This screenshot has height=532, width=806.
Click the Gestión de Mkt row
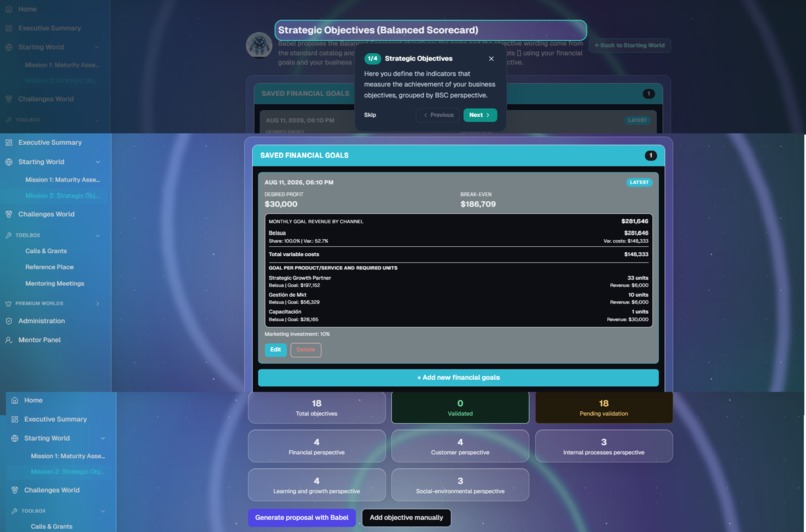pyautogui.click(x=459, y=298)
